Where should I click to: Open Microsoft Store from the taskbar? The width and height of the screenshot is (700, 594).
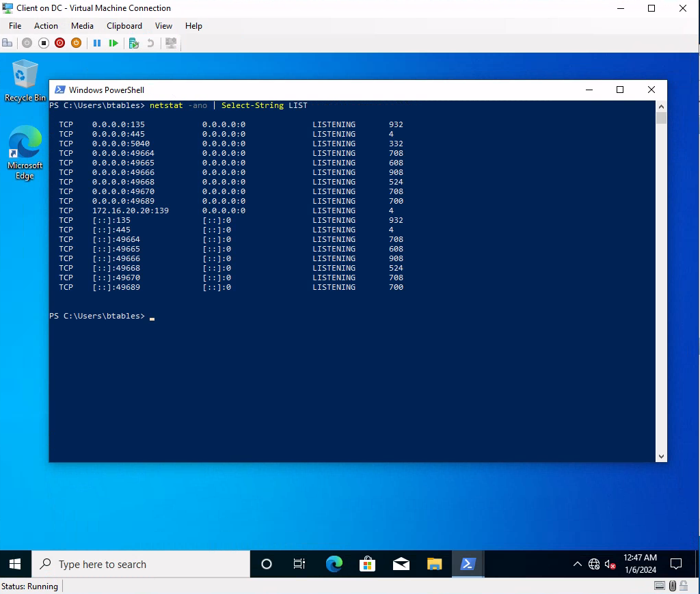[367, 564]
